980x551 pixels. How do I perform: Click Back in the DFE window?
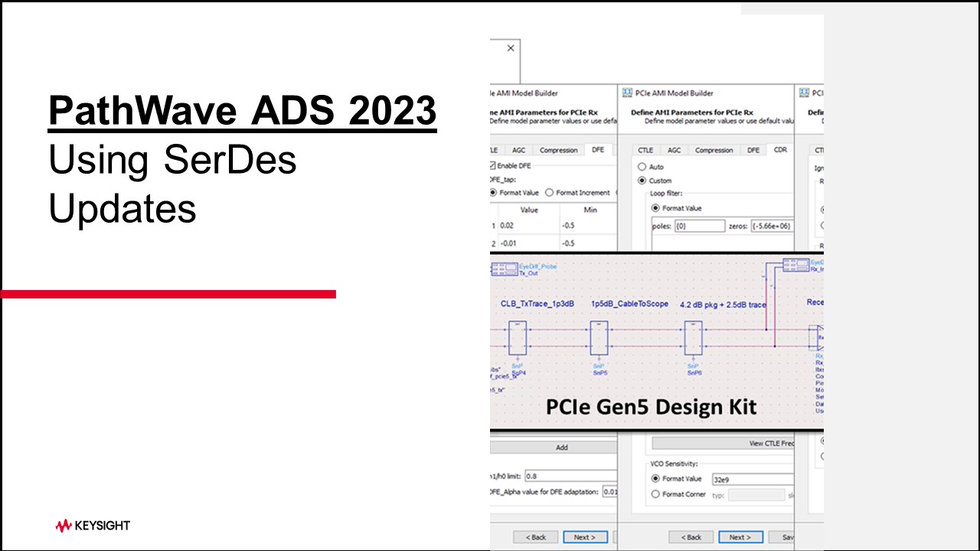point(536,537)
